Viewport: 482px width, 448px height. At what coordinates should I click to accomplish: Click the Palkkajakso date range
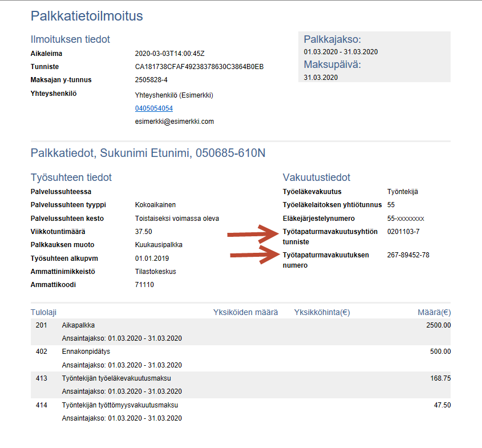[x=341, y=52]
